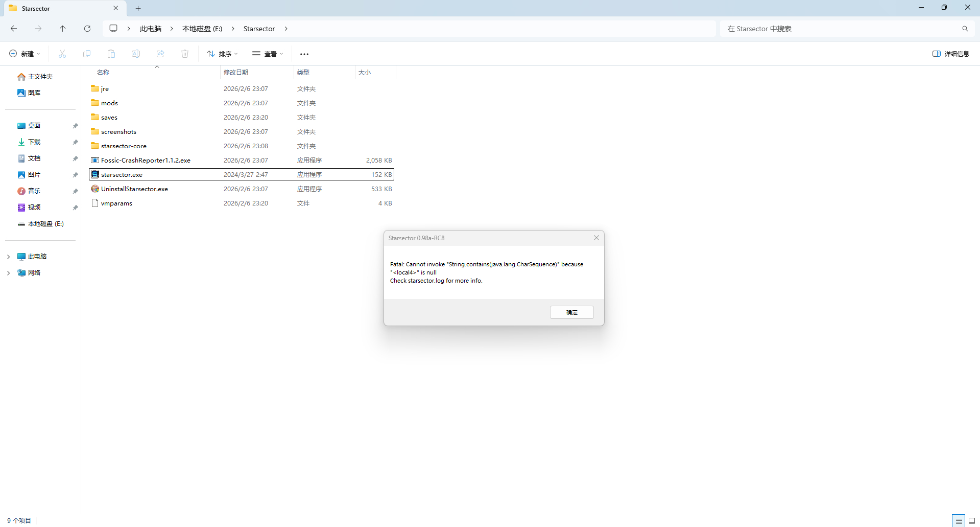980x527 pixels.
Task: Go up one folder level
Action: click(63, 29)
